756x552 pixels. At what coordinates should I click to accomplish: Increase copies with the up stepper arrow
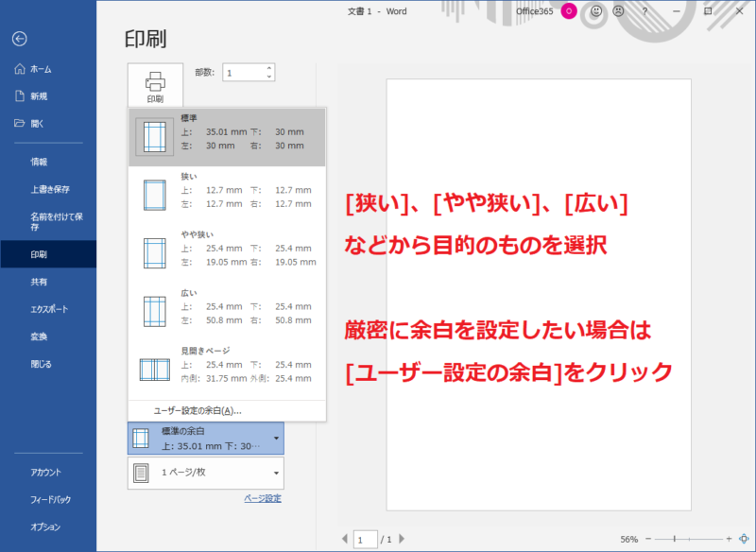[269, 68]
